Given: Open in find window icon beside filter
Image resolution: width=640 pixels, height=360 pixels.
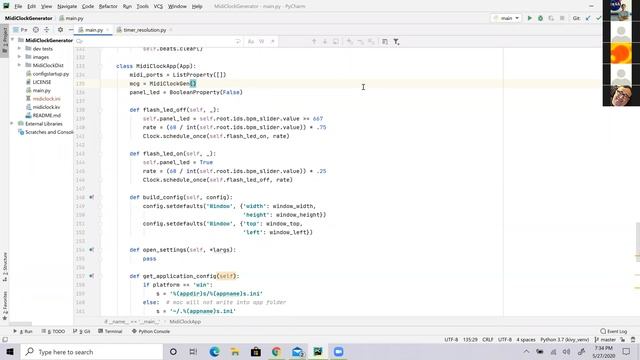Looking at the screenshot, I should [385, 42].
